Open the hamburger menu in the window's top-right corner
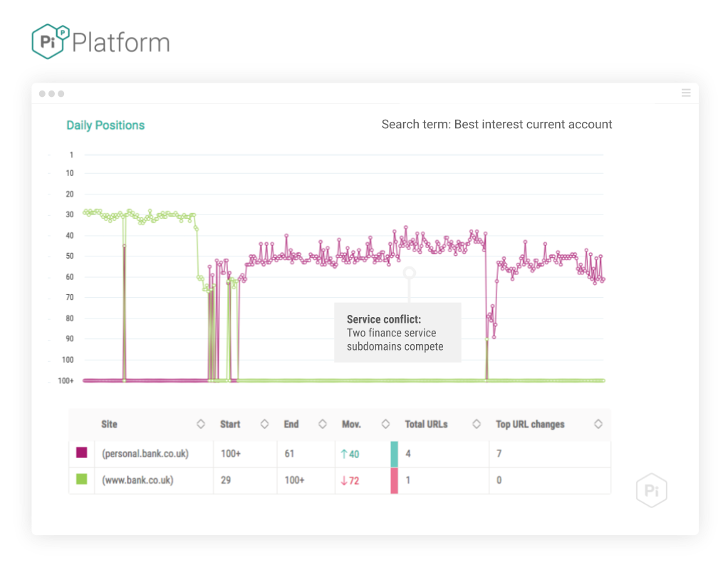 click(686, 93)
